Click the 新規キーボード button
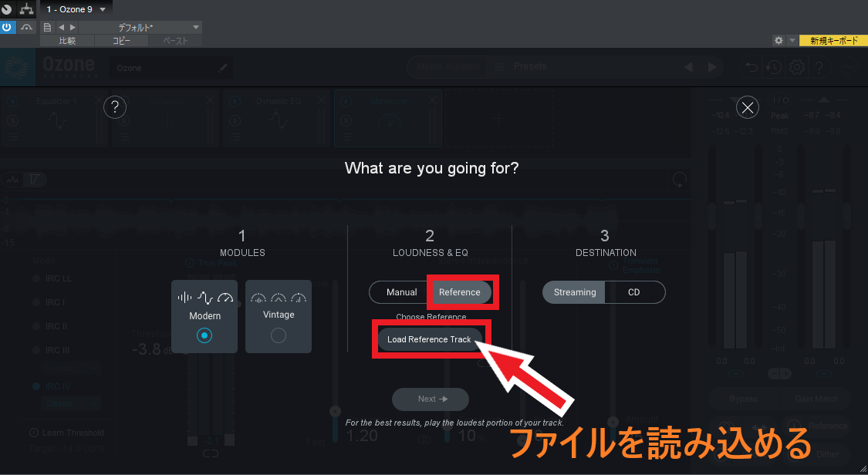Viewport: 868px width, 475px height. coord(834,40)
